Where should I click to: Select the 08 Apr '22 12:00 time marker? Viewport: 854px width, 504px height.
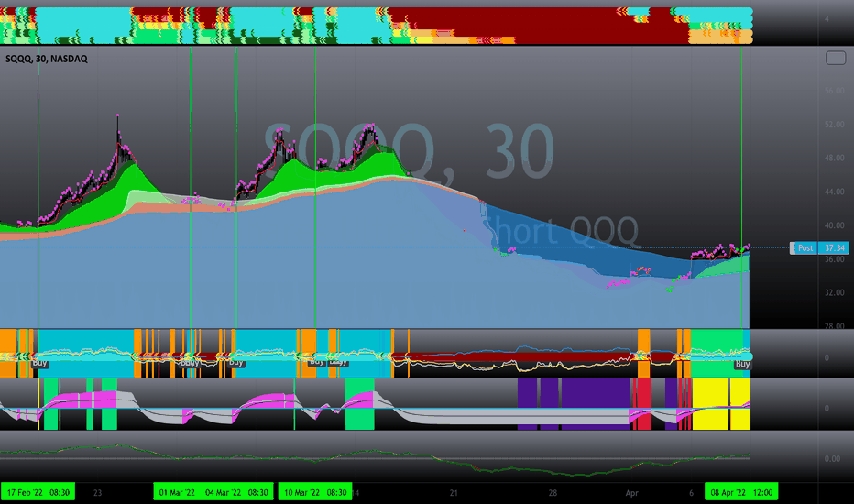tap(741, 493)
